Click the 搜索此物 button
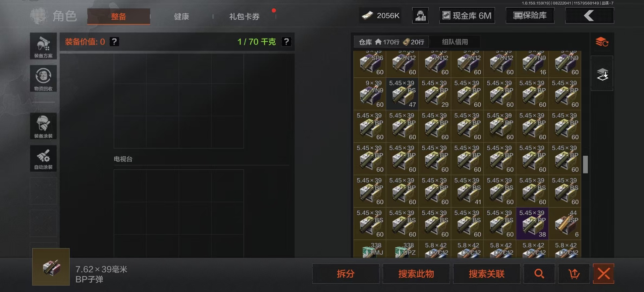 tap(416, 274)
